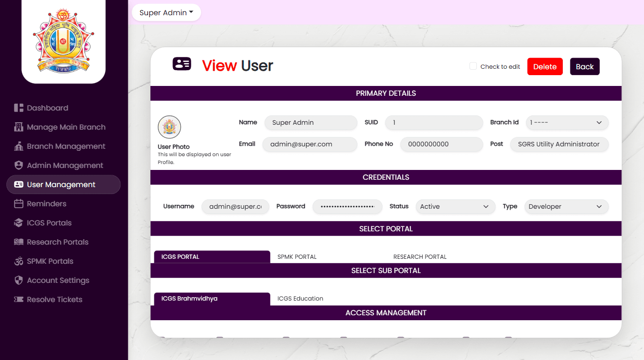
Task: Click the SPMK Portals Om icon
Action: tap(19, 261)
